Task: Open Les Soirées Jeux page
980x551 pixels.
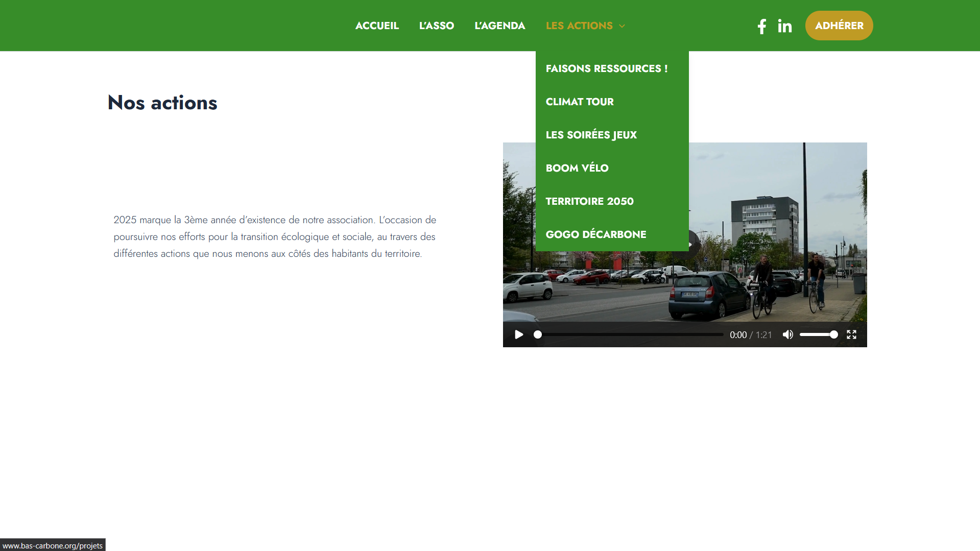Action: point(591,135)
